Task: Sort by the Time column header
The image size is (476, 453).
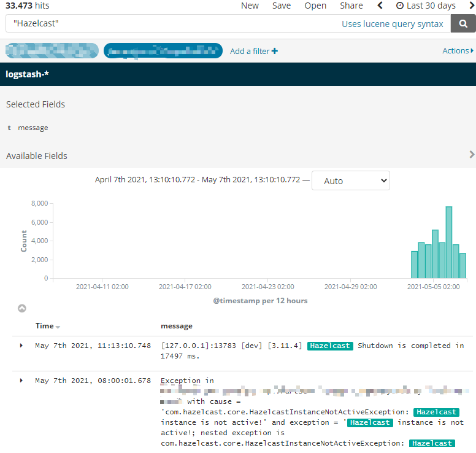Action: click(x=44, y=326)
